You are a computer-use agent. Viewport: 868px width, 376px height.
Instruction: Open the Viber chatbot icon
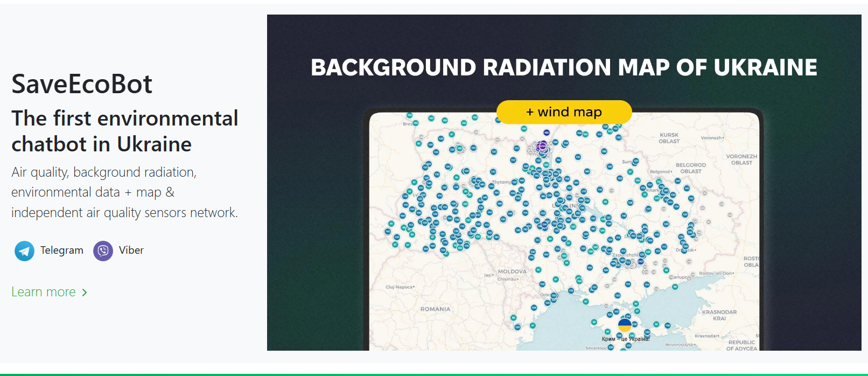103,251
